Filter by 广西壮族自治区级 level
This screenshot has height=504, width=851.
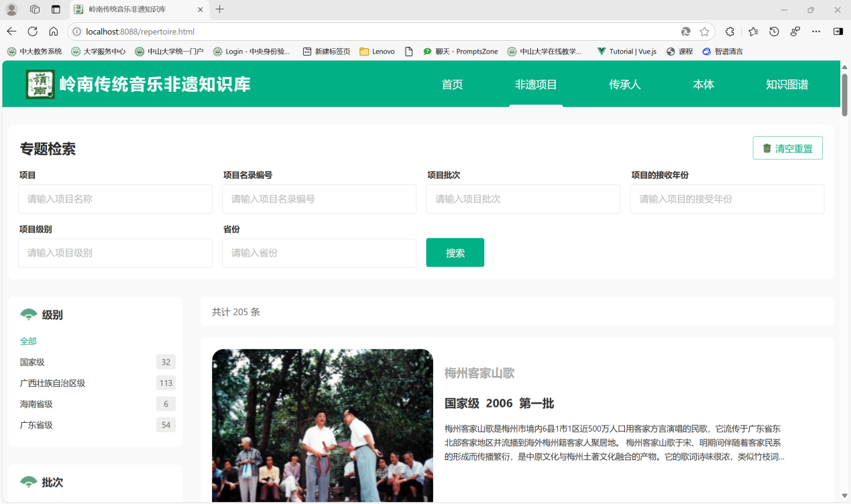point(52,383)
